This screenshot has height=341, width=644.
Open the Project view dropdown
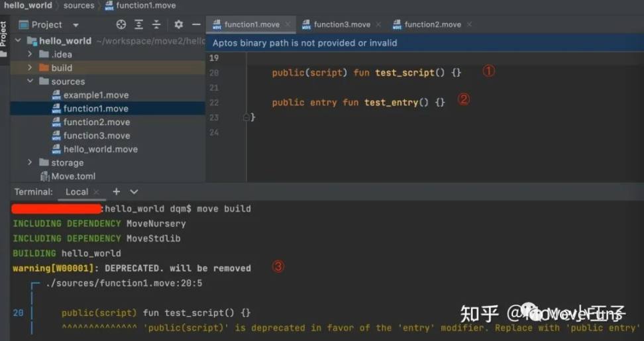pos(76,25)
